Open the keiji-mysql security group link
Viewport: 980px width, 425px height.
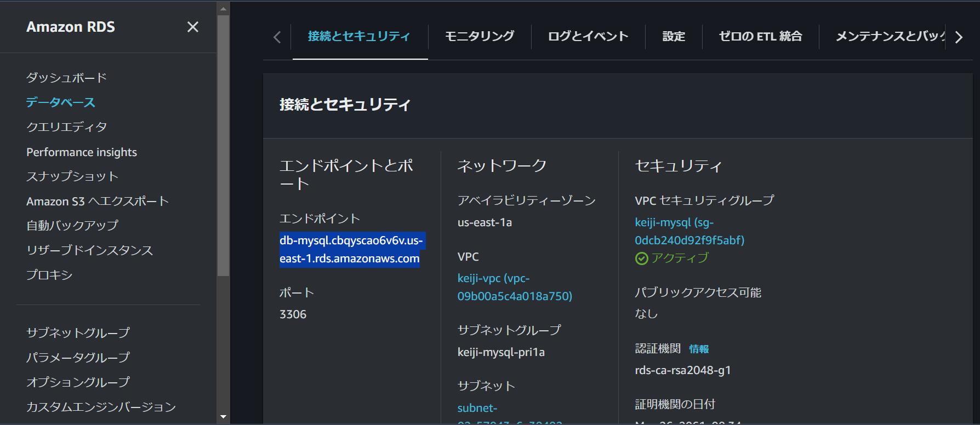pos(690,231)
